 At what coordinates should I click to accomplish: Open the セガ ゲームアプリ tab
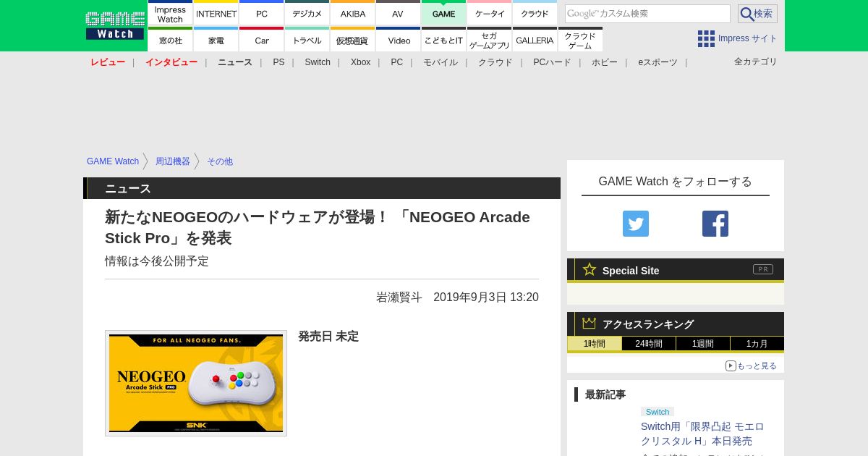[x=490, y=40]
